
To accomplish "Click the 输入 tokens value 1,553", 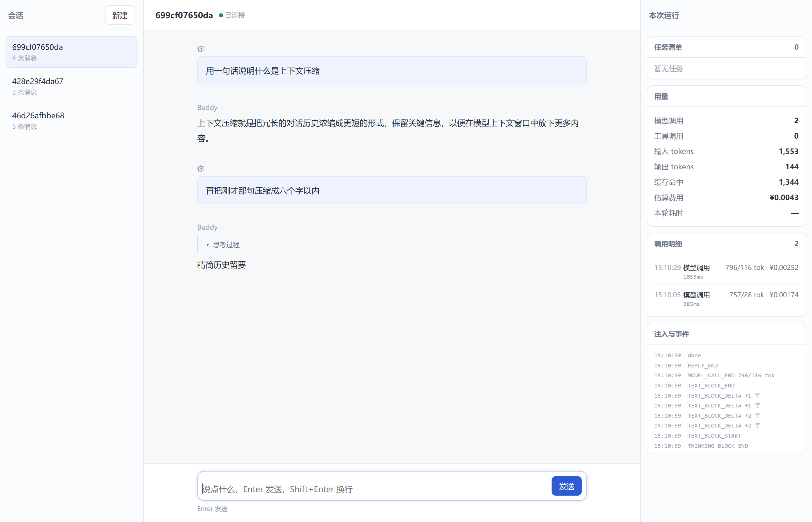I will tap(788, 151).
